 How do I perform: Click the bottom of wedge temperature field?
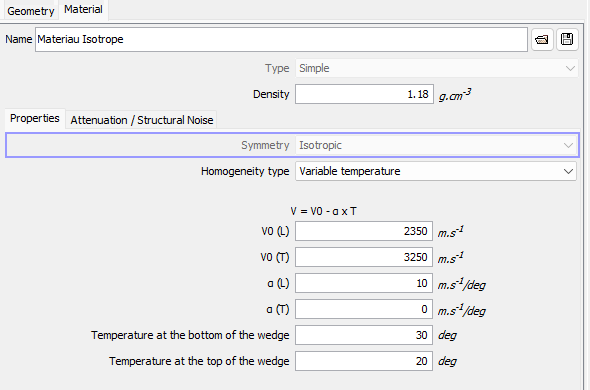(x=364, y=335)
